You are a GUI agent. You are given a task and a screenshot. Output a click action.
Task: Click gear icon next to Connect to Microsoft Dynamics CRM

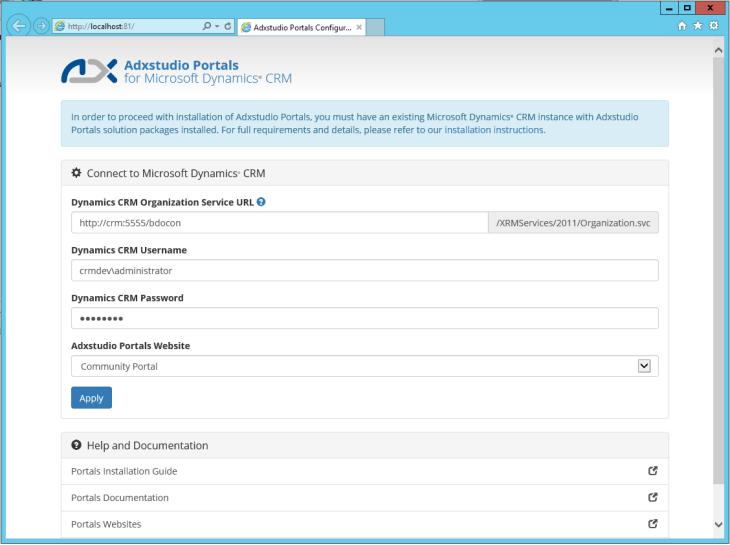click(76, 173)
